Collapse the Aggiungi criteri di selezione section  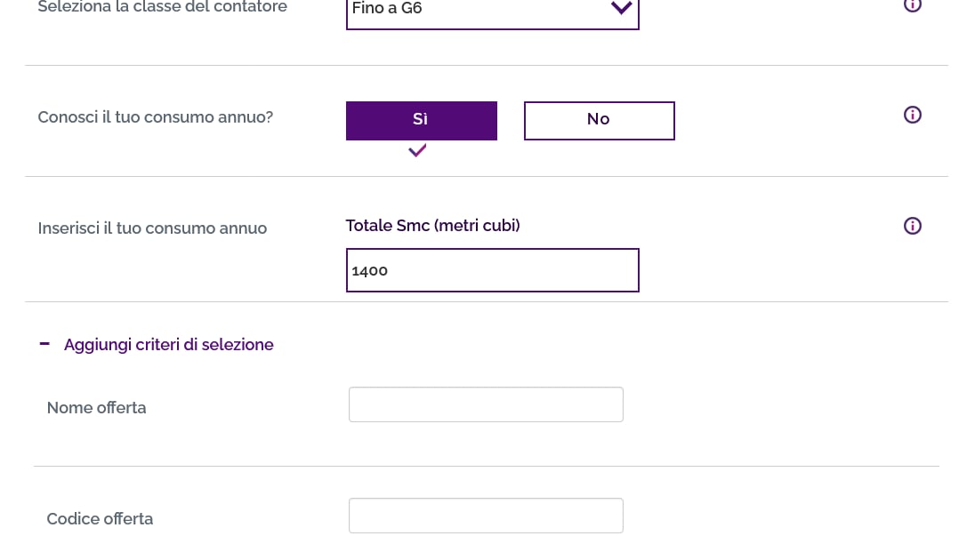[x=168, y=344]
